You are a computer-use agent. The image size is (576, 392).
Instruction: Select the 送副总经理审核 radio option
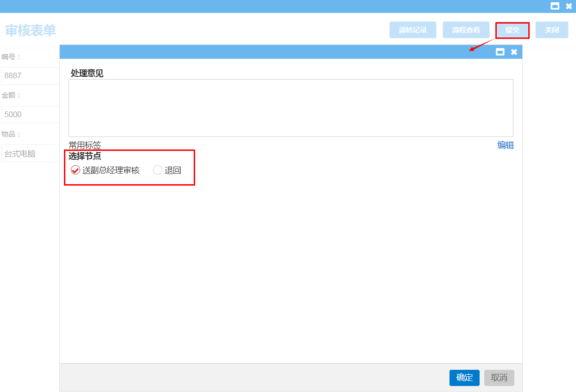point(76,170)
